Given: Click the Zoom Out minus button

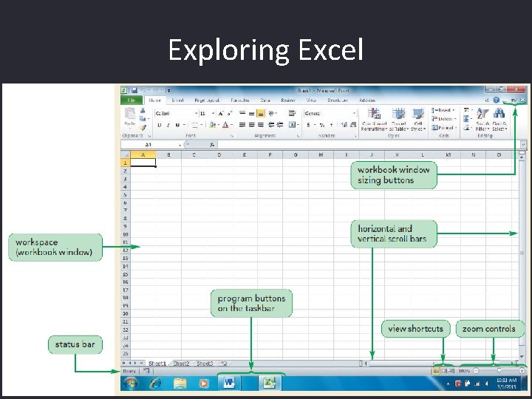Looking at the screenshot, I should point(476,371).
